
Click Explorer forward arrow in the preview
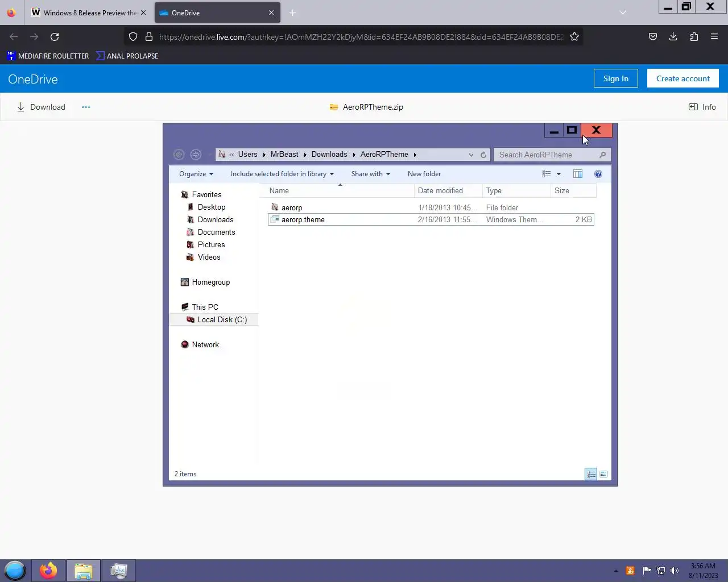pyautogui.click(x=196, y=155)
